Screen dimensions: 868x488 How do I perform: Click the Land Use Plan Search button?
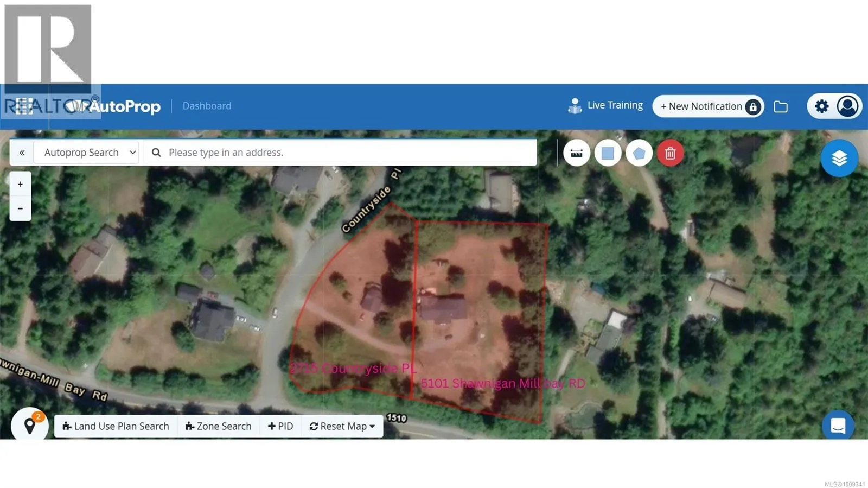[x=116, y=426]
